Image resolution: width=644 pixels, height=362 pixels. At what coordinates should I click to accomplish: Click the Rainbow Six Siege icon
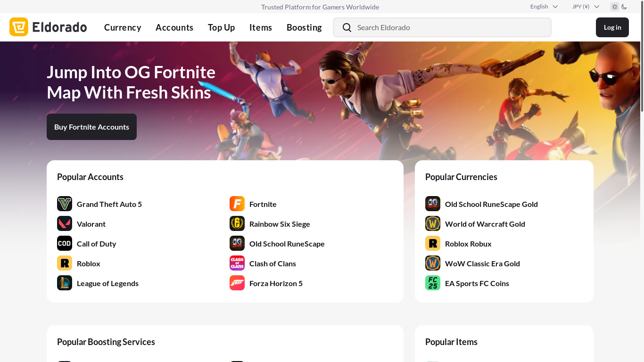pos(237,223)
